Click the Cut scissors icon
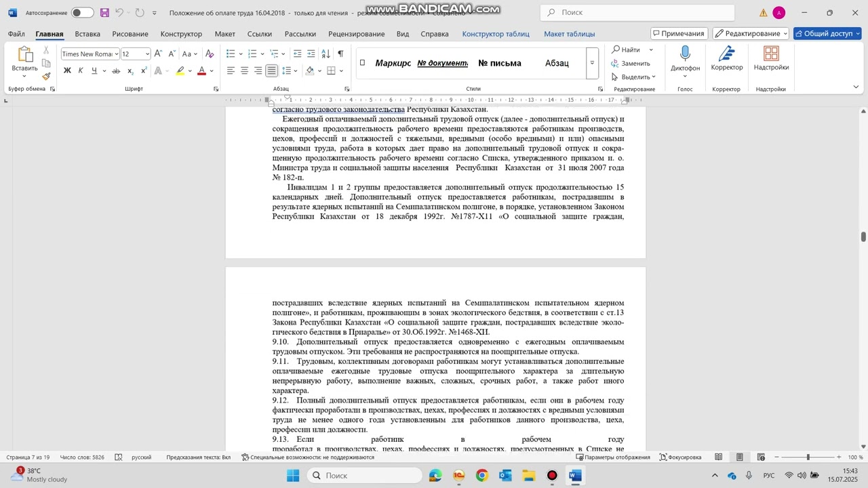The image size is (868, 488). [x=46, y=50]
